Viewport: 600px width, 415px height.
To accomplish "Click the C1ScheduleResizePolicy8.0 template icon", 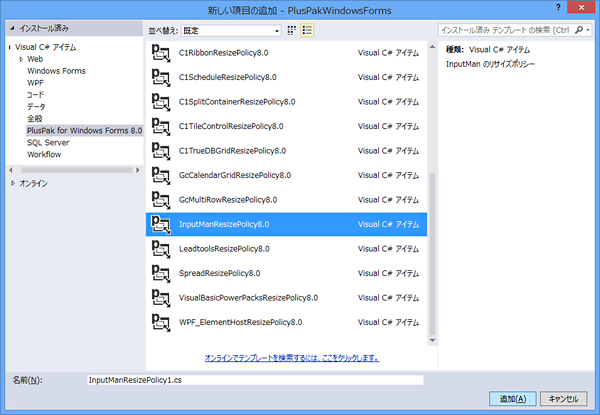I will 161,77.
